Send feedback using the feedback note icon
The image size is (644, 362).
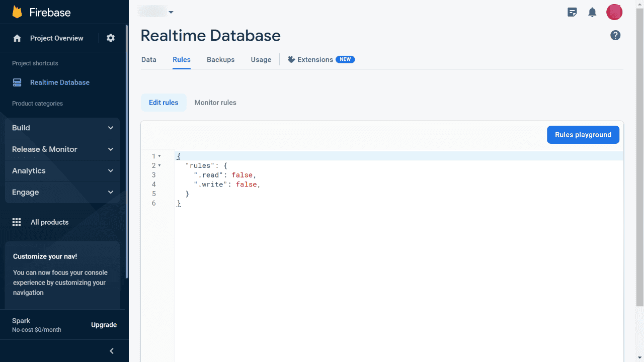pyautogui.click(x=572, y=12)
